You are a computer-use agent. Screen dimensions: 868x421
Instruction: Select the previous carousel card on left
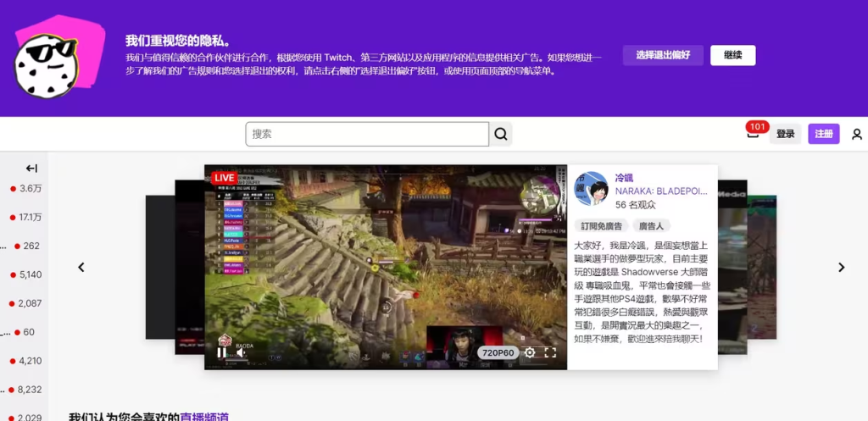click(x=189, y=267)
